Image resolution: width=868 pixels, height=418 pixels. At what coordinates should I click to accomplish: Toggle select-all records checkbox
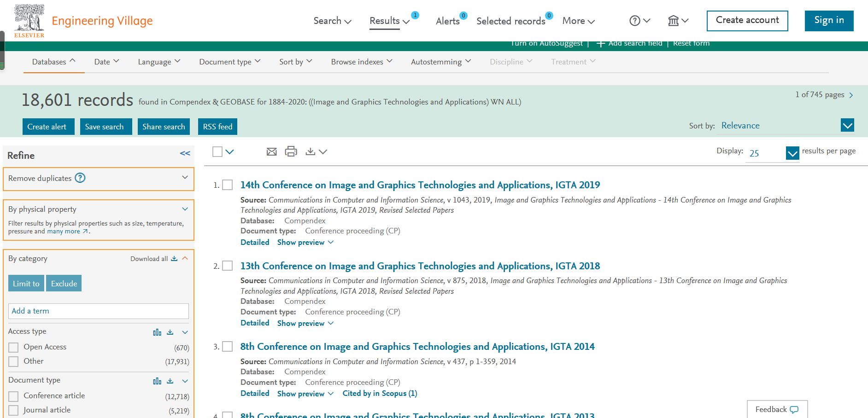pos(217,151)
